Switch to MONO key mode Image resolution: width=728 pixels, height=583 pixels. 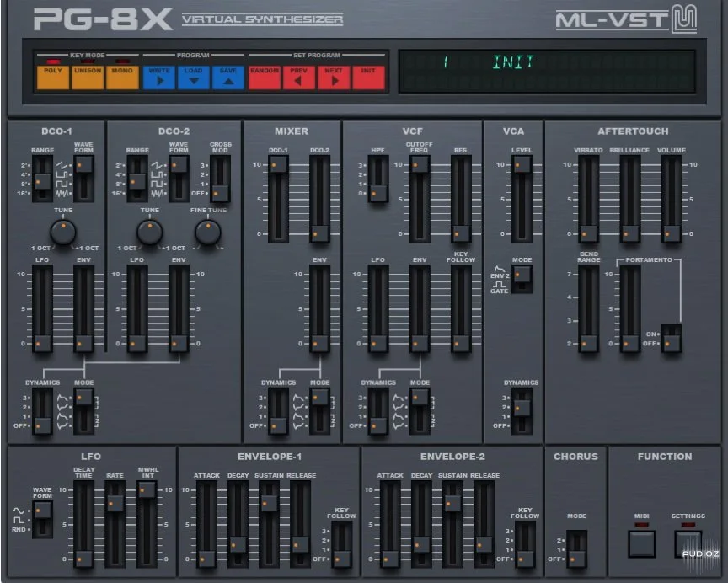tap(122, 78)
